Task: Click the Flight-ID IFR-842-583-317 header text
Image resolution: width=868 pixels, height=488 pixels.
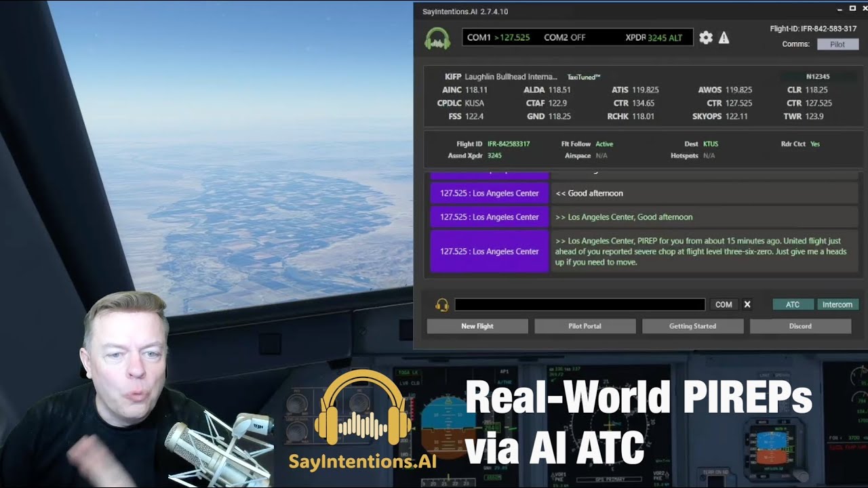Action: (x=813, y=29)
